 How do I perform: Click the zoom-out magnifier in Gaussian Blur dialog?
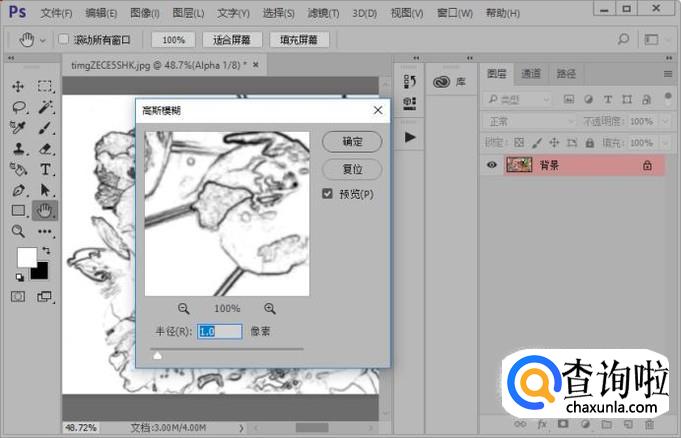pyautogui.click(x=184, y=308)
